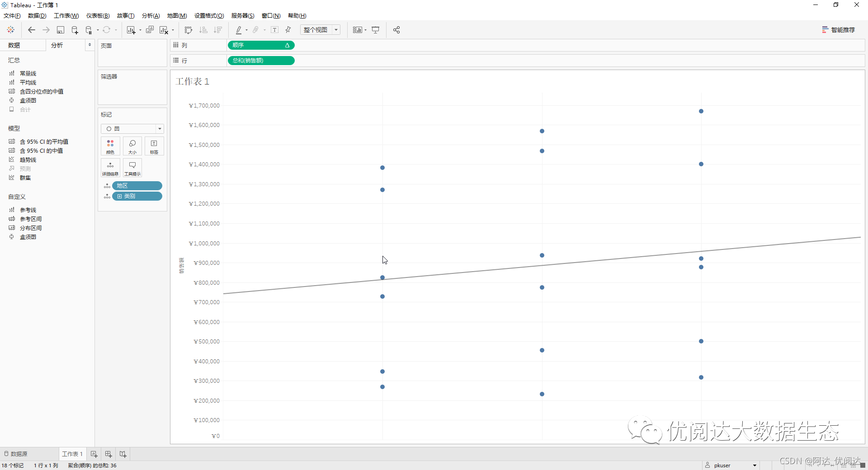Select 分布区间 in custom section

31,228
